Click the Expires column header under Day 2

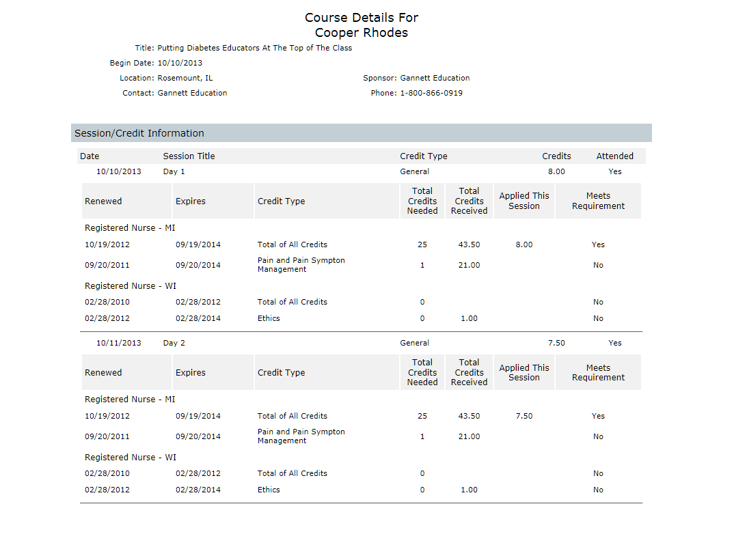click(190, 373)
